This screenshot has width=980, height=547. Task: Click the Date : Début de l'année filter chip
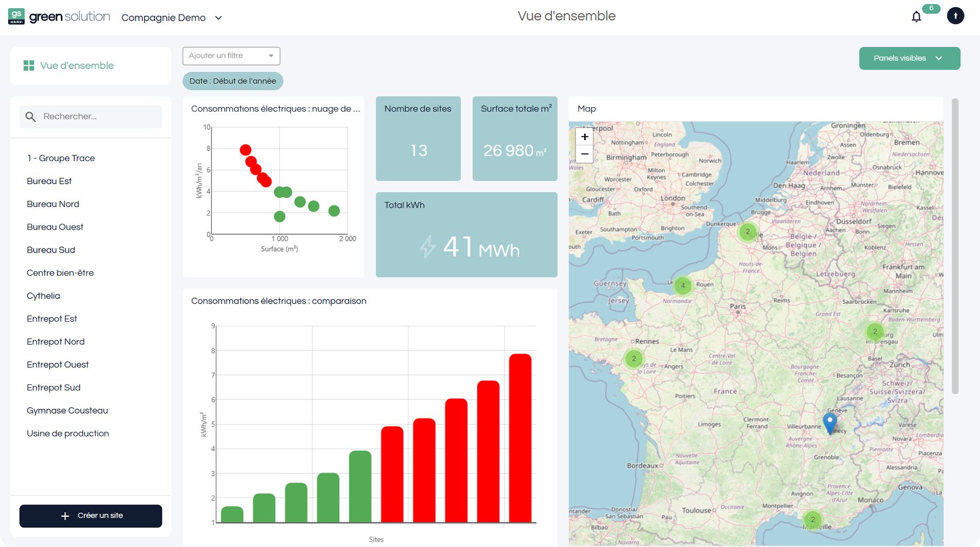pyautogui.click(x=232, y=81)
